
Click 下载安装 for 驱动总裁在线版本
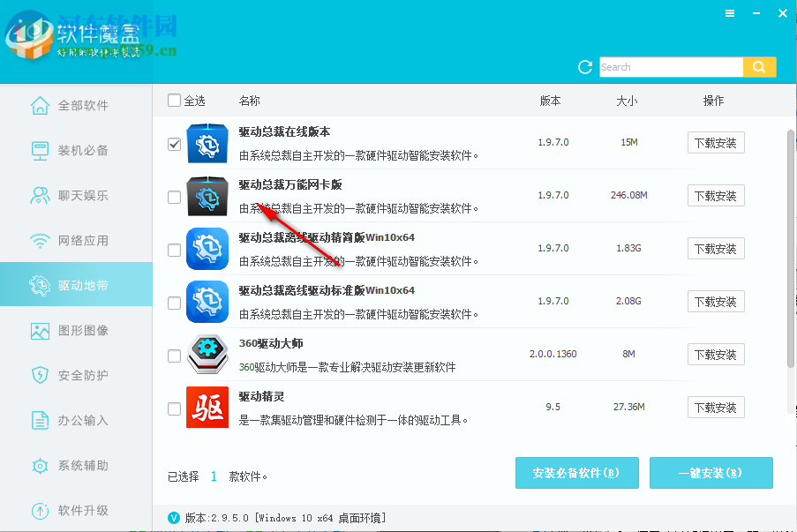click(716, 143)
